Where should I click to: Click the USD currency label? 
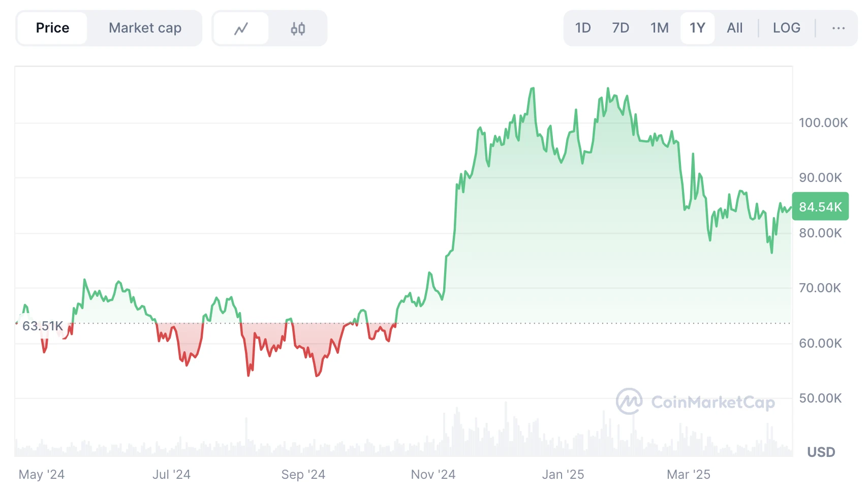coord(821,452)
